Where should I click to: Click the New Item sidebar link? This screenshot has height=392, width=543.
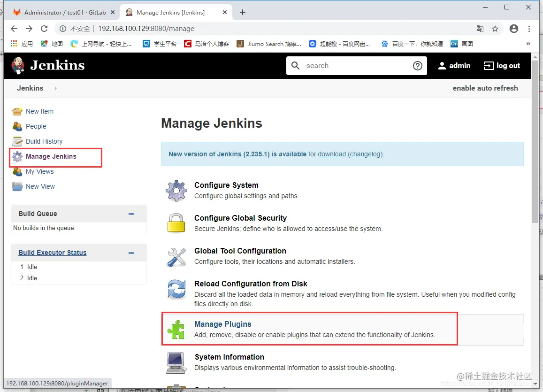pyautogui.click(x=39, y=111)
